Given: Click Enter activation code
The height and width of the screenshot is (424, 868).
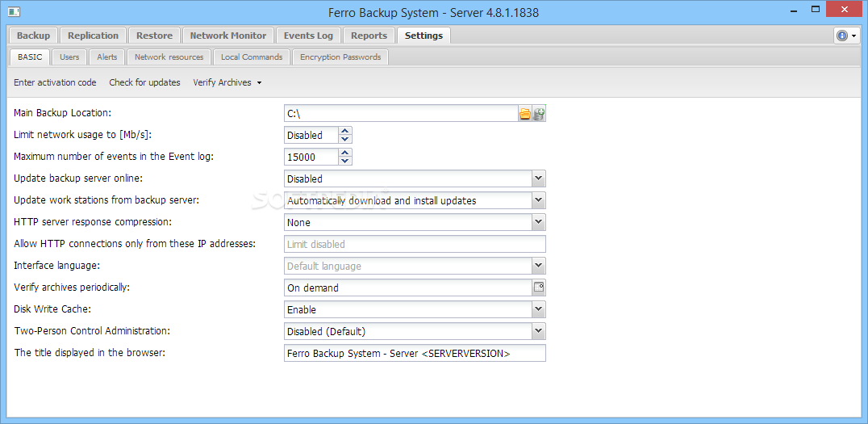Looking at the screenshot, I should (55, 82).
